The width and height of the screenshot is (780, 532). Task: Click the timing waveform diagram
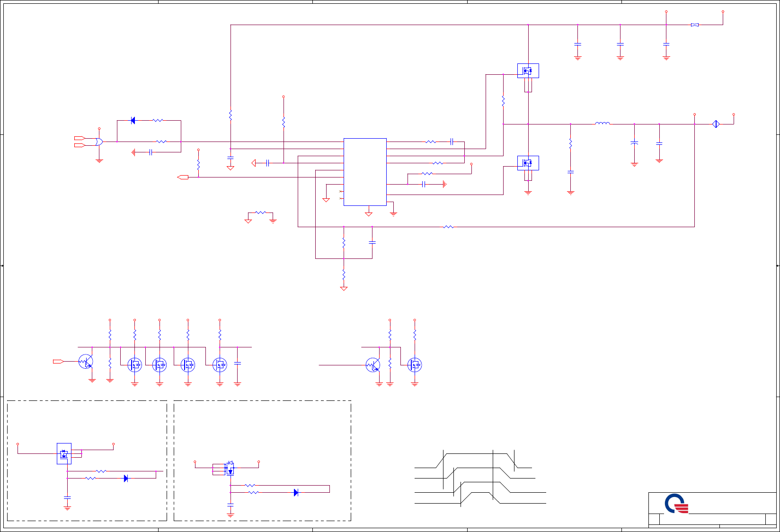pos(480,478)
